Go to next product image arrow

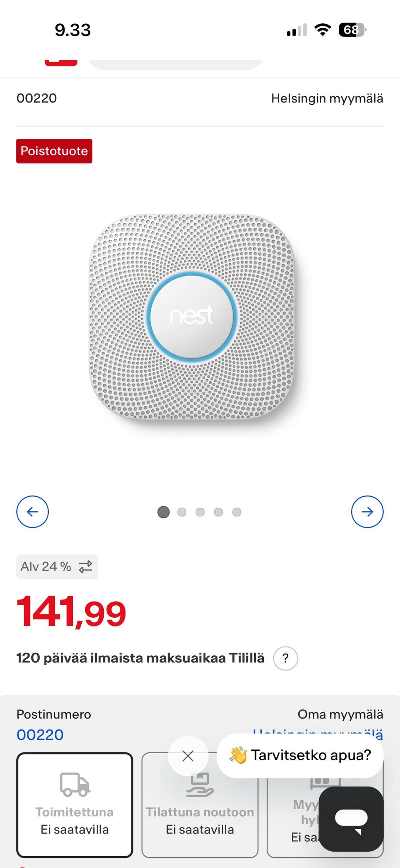click(x=367, y=512)
